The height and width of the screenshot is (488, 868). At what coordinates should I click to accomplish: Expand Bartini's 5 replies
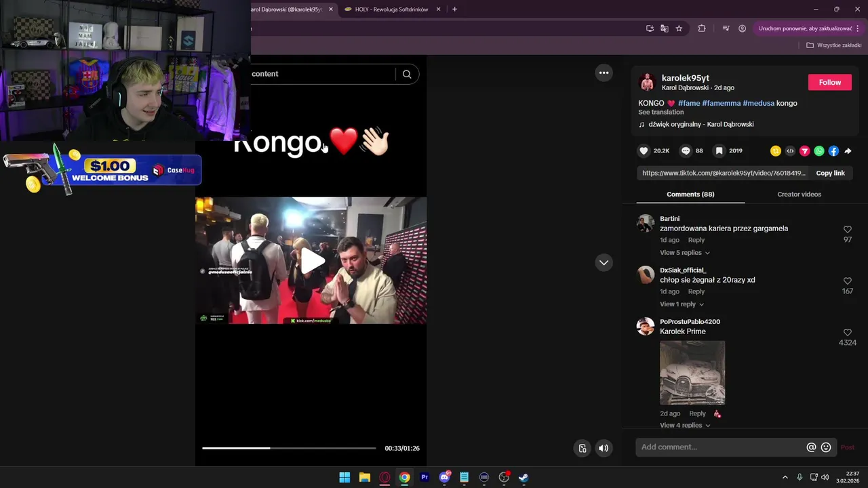pyautogui.click(x=685, y=253)
